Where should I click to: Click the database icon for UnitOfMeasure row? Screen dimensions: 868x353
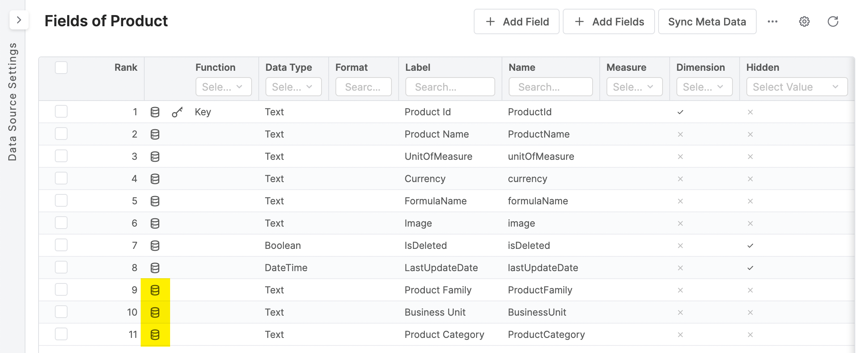click(x=155, y=157)
